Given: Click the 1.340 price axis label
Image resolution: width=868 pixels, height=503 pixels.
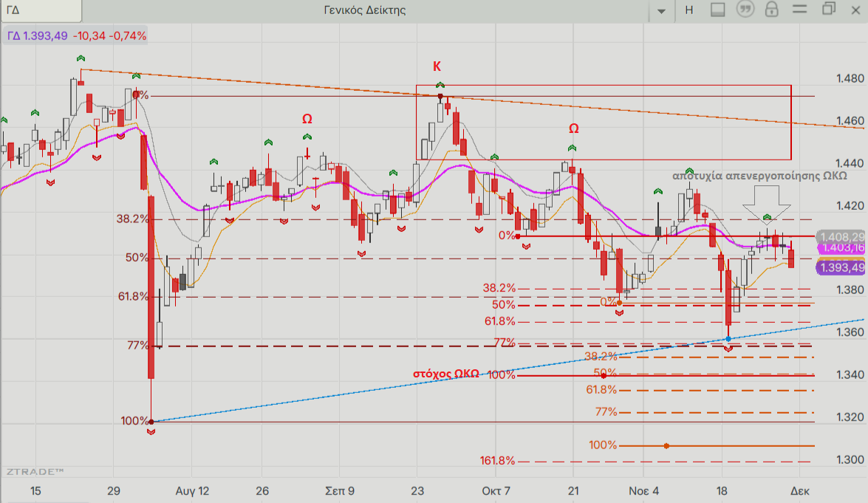Looking at the screenshot, I should point(850,374).
